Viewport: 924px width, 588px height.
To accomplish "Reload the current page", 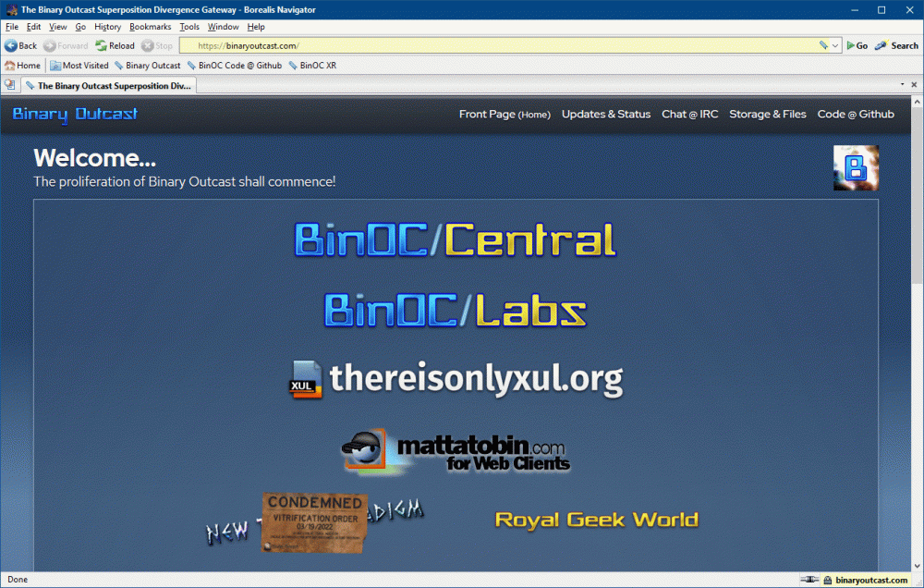I will pyautogui.click(x=115, y=45).
